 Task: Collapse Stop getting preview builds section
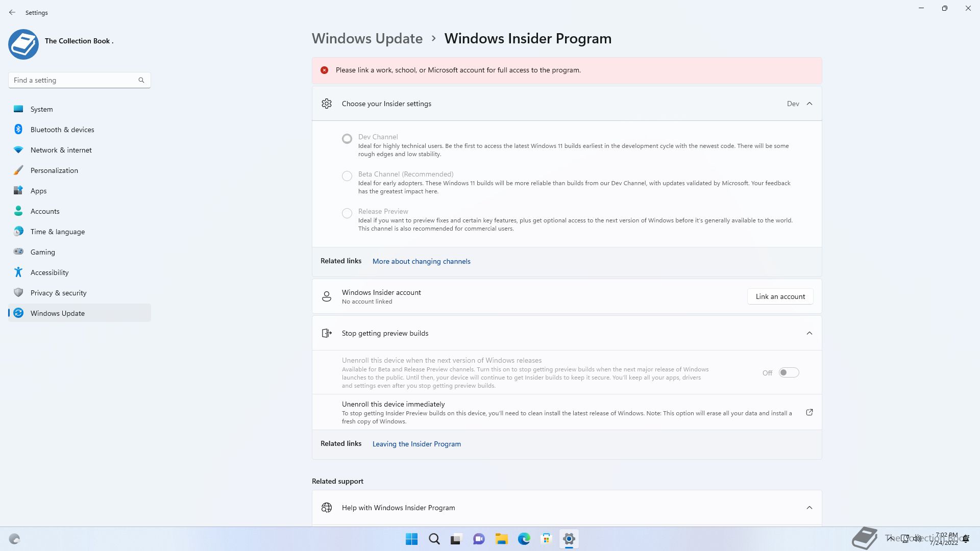pos(810,333)
